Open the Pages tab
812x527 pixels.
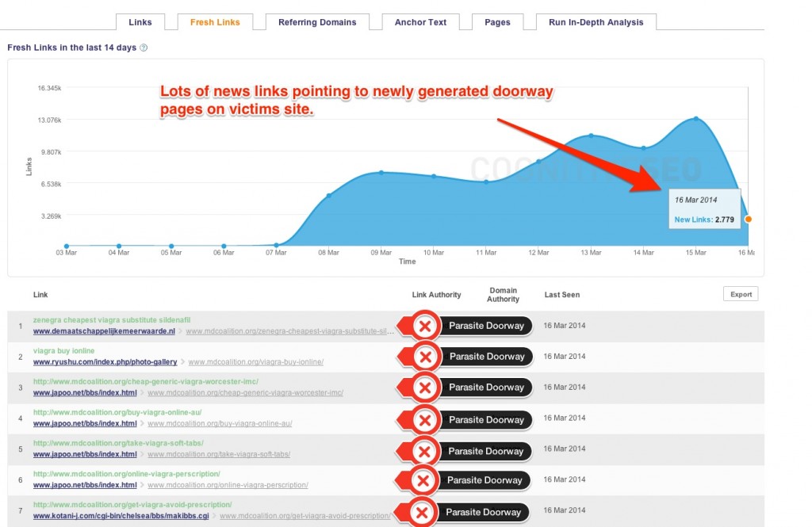coord(497,22)
